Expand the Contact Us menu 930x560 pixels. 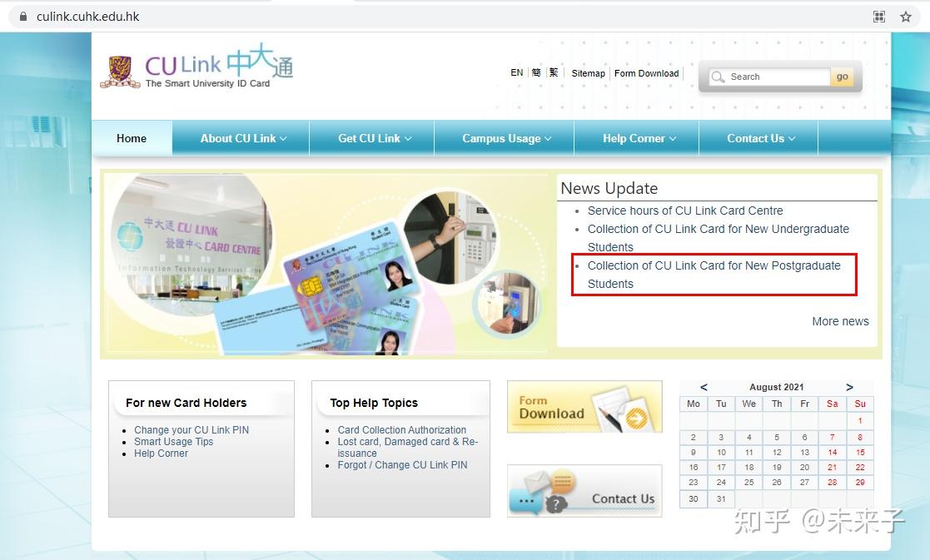[761, 138]
